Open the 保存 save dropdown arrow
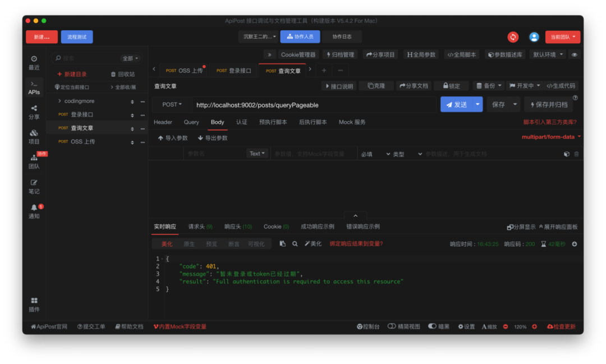606x364 pixels. [x=515, y=104]
